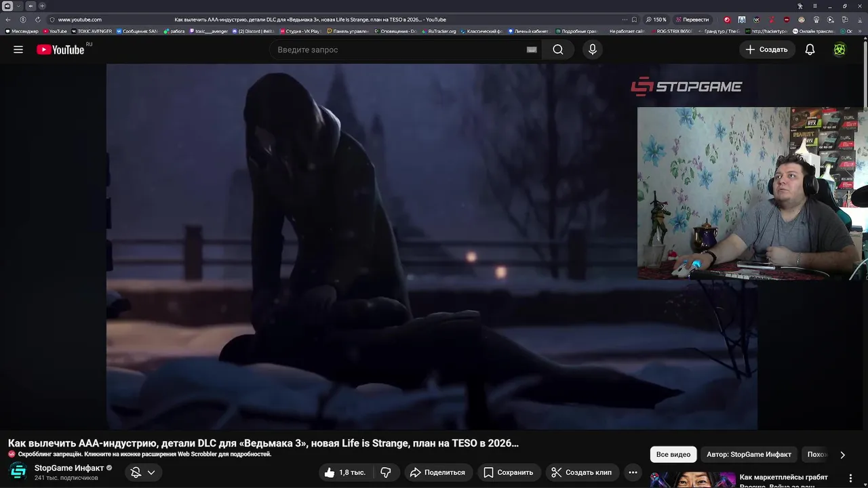Open the browser hamburger menu in the title bar
This screenshot has width=868, height=488.
815,6
